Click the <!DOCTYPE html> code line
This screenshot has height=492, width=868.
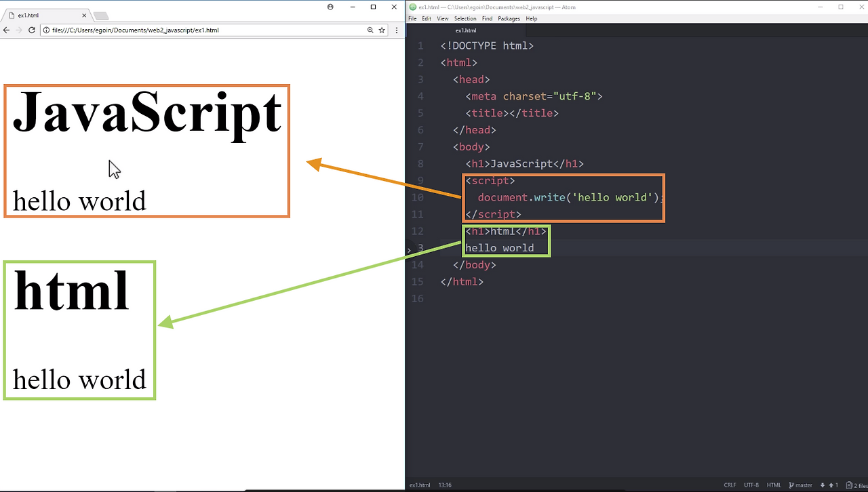click(x=487, y=46)
